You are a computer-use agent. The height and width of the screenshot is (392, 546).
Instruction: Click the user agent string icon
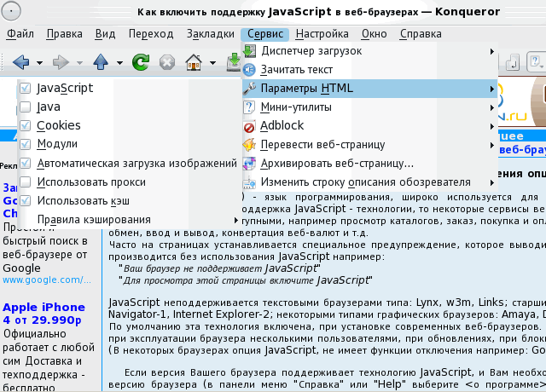249,182
